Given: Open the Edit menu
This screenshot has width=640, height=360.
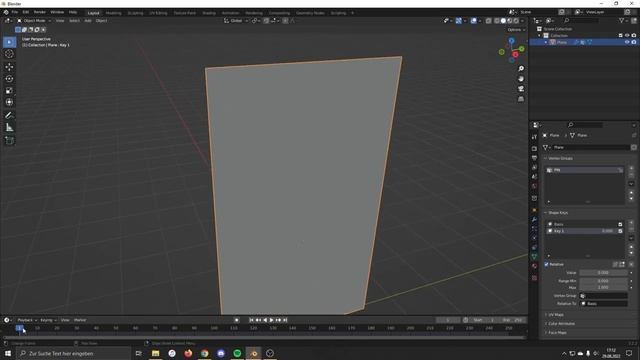Looking at the screenshot, I should click(x=26, y=12).
